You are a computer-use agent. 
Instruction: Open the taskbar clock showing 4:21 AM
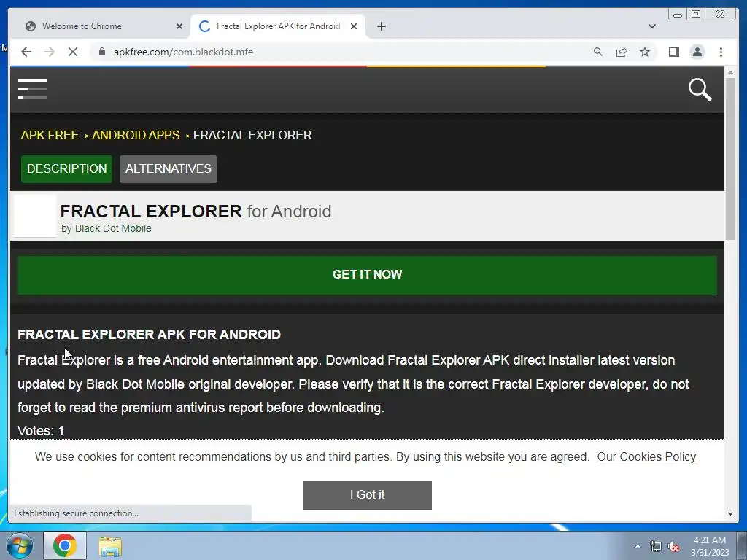[x=710, y=546]
